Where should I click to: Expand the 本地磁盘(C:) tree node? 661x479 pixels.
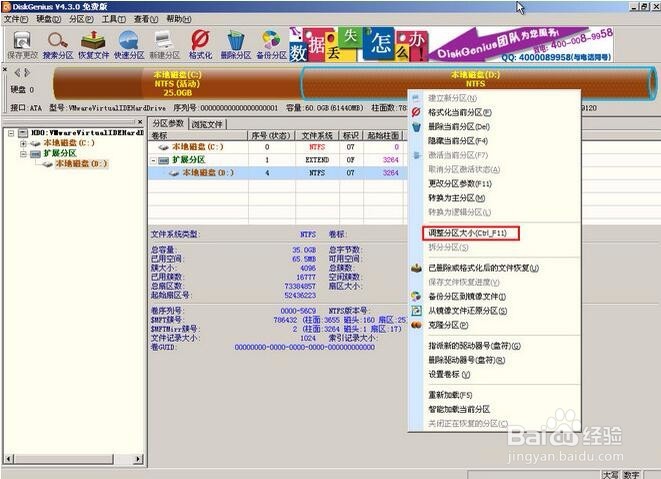tap(23, 143)
